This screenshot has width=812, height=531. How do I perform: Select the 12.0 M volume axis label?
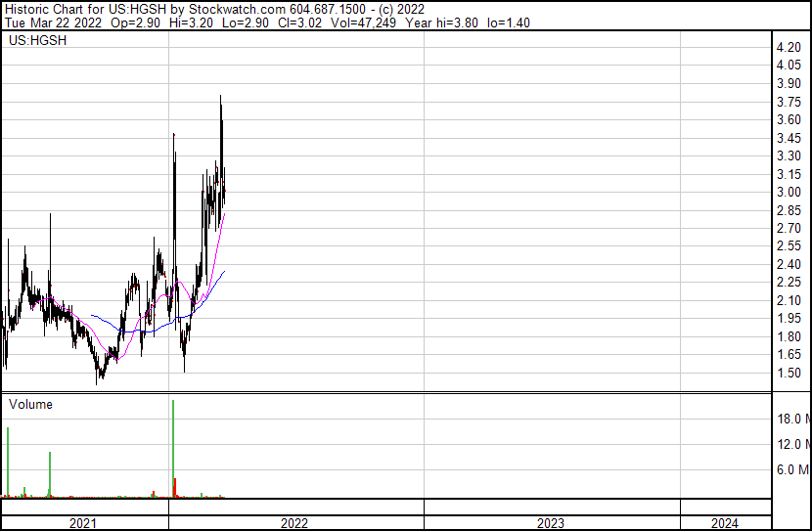[792, 444]
